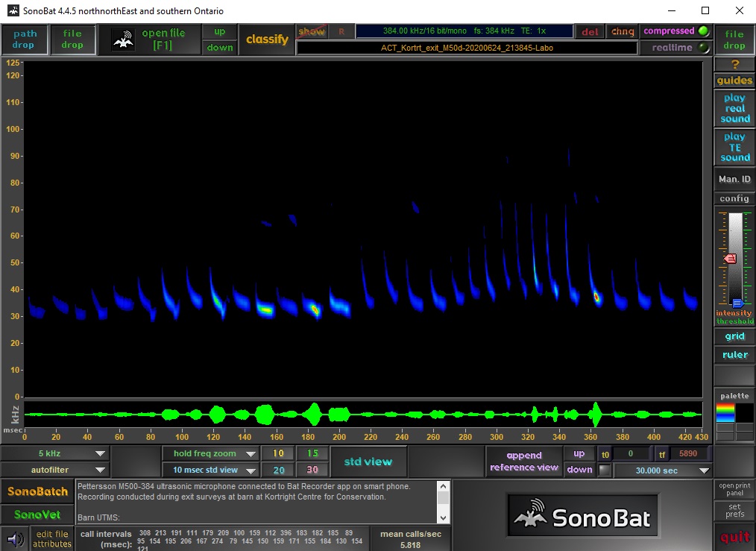Play real sound
This screenshot has height=551, width=756.
(734, 108)
